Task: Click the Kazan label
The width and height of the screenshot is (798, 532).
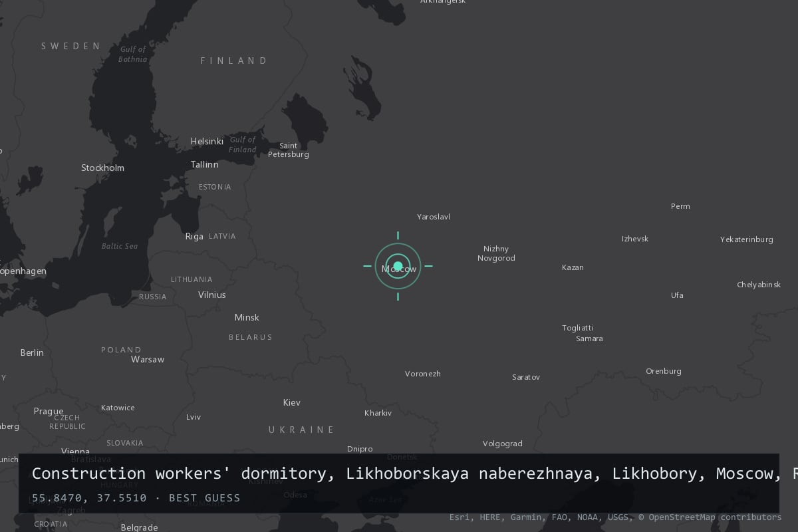Action: click(573, 267)
